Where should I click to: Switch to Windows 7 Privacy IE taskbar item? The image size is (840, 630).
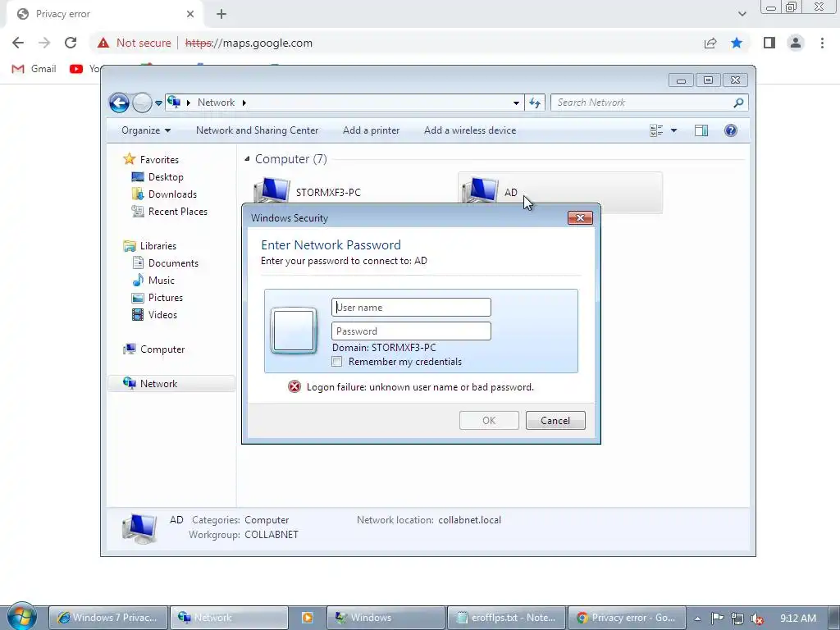[x=109, y=618]
